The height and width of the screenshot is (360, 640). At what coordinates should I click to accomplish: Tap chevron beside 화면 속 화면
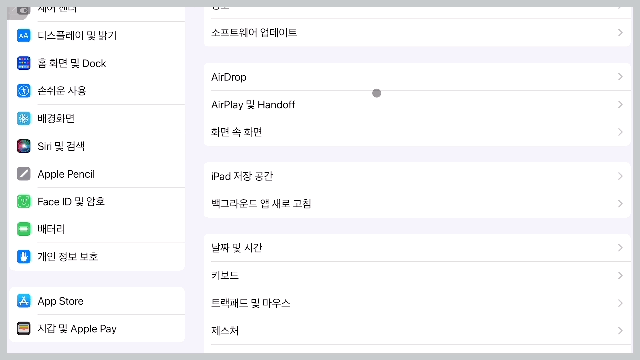[x=620, y=132]
